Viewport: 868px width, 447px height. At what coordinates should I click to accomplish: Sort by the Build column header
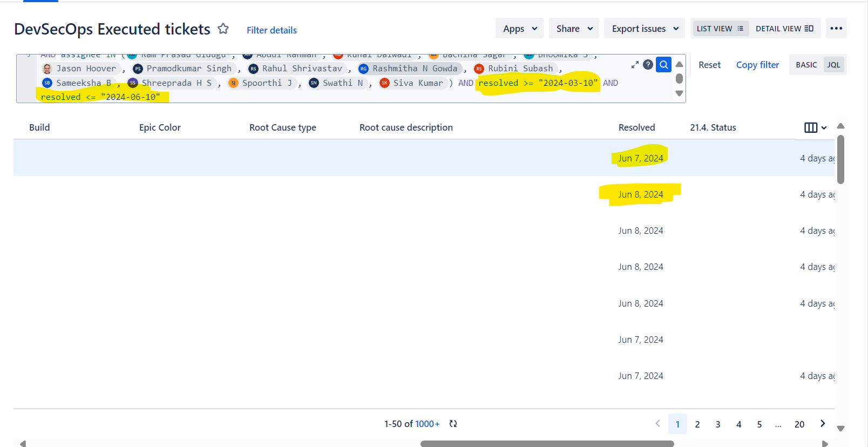tap(39, 127)
